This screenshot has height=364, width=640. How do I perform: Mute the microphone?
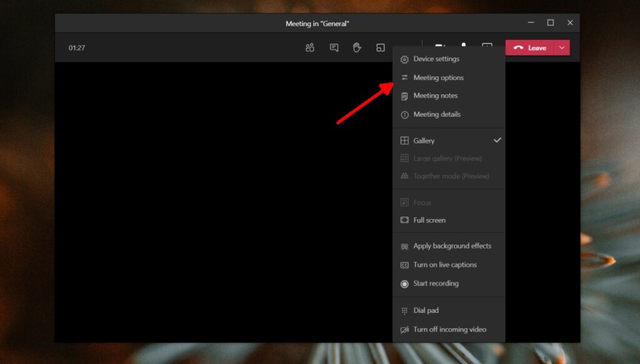[x=463, y=47]
